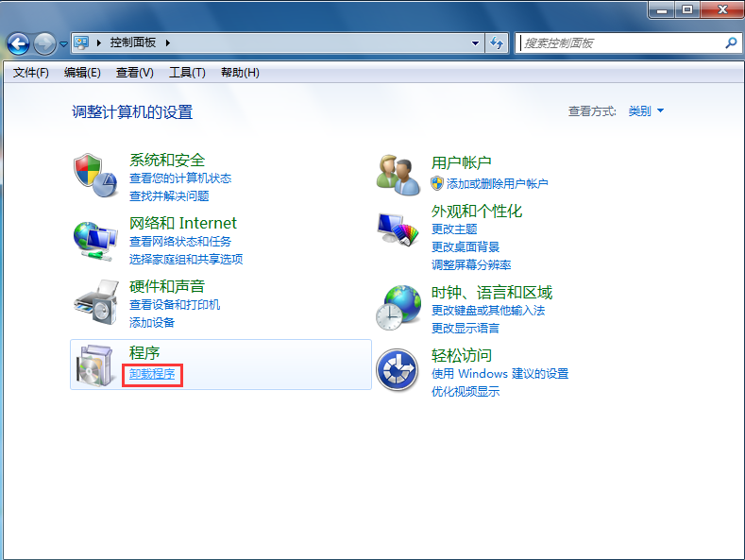
Task: Open the 查看(V) menu
Action: 135,73
